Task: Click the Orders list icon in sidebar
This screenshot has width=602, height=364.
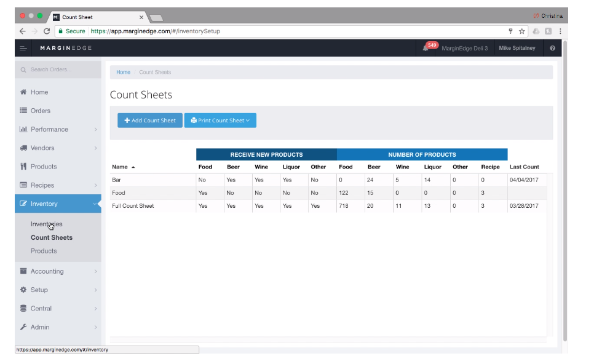Action: pyautogui.click(x=23, y=111)
